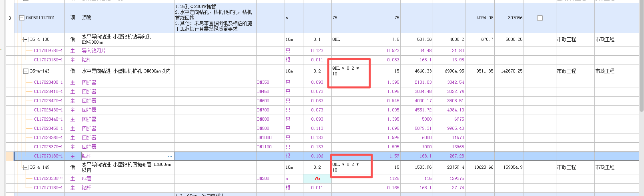Viewport: 644px width, 196px height.
Task: Click the QDL * 0.2 * 10 expression for D5-4-149
Action: pyautogui.click(x=345, y=168)
